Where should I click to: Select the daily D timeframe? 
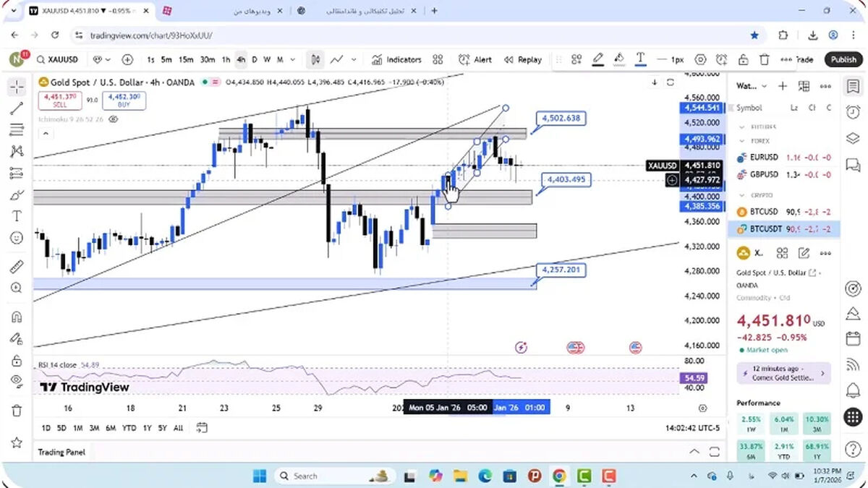pos(254,60)
